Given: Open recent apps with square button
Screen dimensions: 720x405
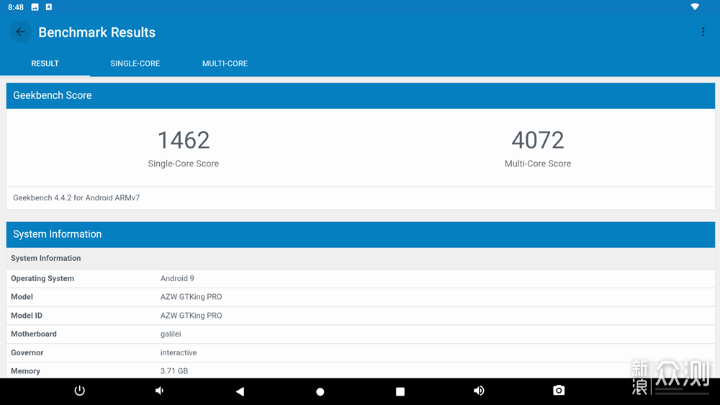Looking at the screenshot, I should 400,391.
